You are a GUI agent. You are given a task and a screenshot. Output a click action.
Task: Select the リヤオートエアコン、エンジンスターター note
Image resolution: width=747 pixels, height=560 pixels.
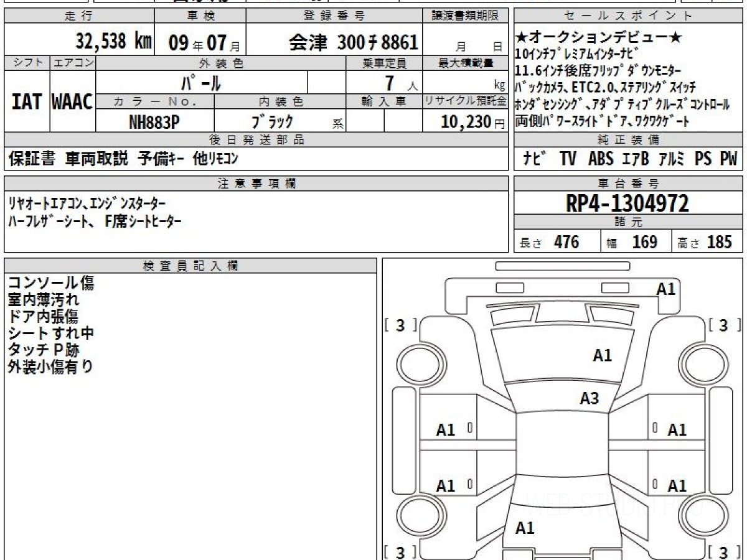coord(87,204)
